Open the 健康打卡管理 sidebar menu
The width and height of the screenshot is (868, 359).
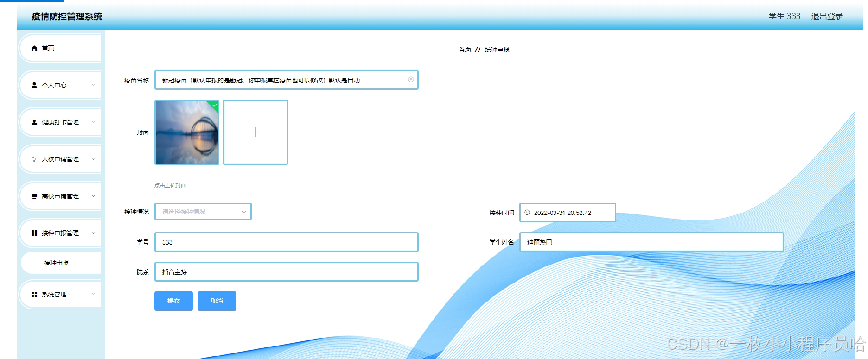tap(61, 122)
